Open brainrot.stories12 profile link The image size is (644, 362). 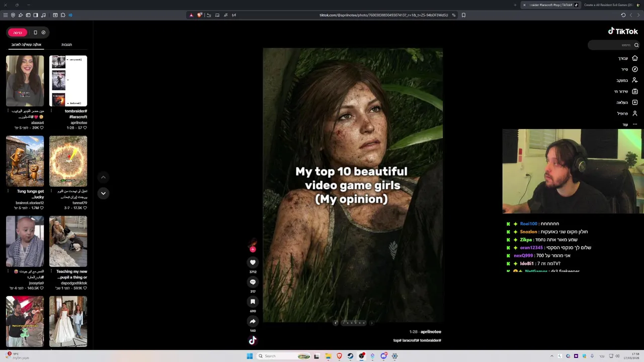(x=30, y=203)
